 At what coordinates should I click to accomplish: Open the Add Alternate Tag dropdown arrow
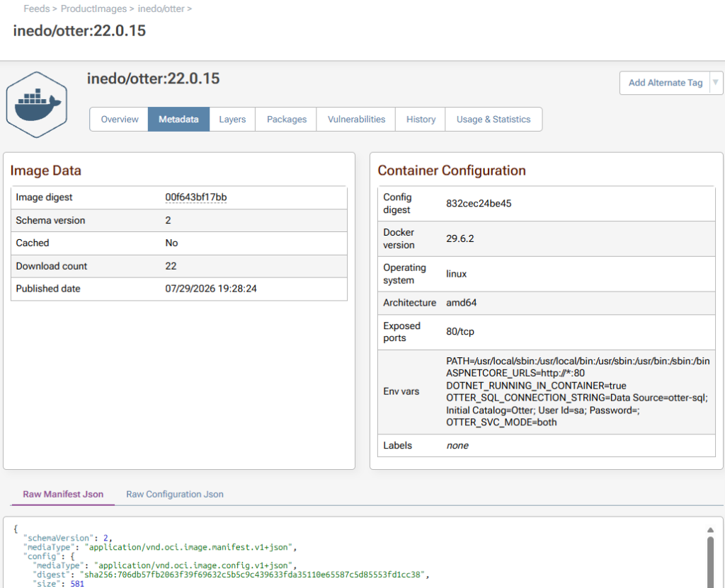716,83
